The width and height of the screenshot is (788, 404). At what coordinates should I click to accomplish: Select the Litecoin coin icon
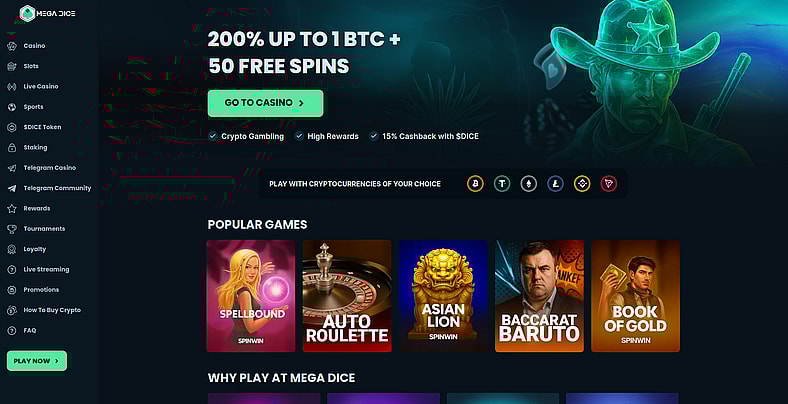tap(555, 184)
